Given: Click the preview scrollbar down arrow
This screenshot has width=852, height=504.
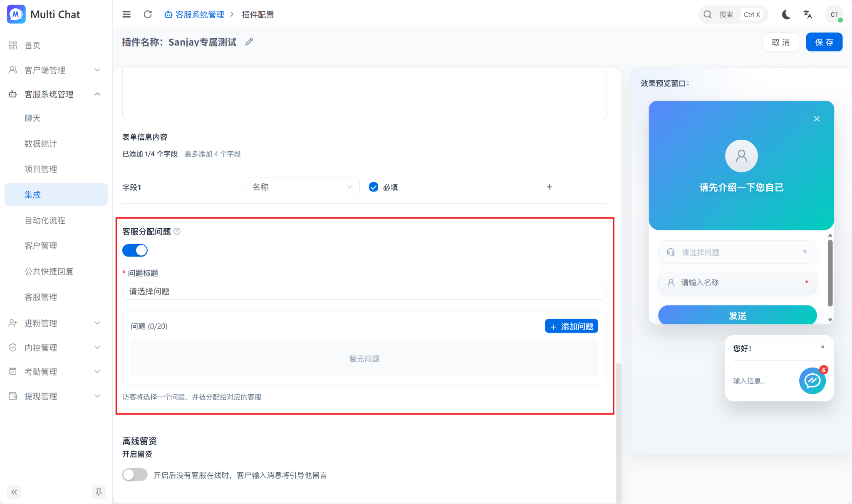Looking at the screenshot, I should 830,320.
